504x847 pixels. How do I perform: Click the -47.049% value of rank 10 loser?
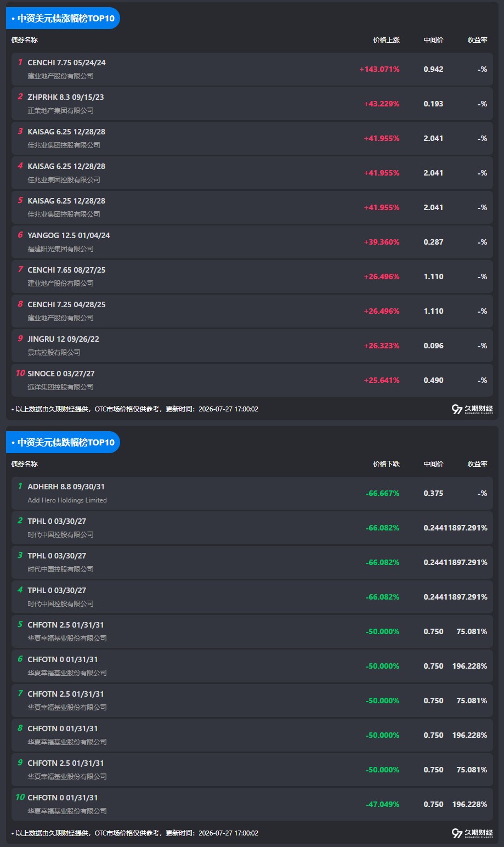(383, 804)
